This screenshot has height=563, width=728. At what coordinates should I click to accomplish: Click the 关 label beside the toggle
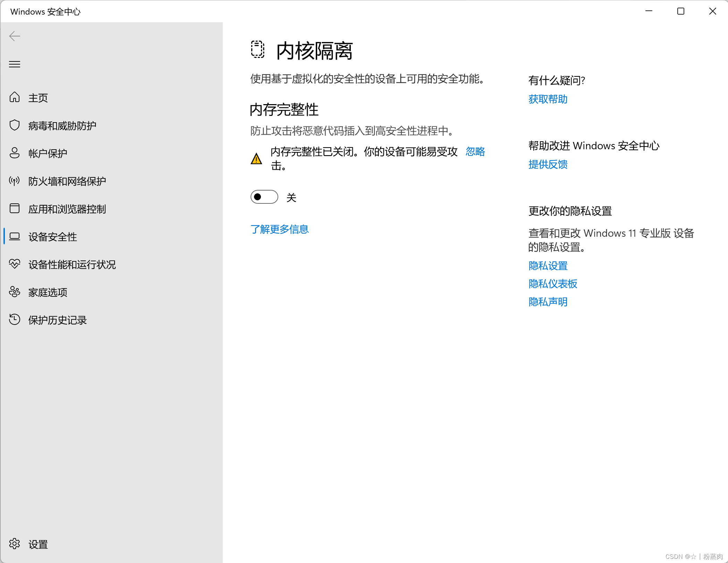pos(291,198)
